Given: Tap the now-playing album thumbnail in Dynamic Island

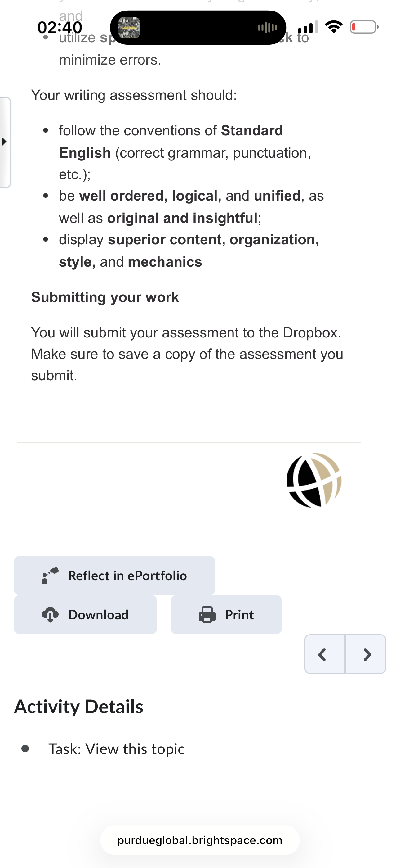Looking at the screenshot, I should point(129,28).
